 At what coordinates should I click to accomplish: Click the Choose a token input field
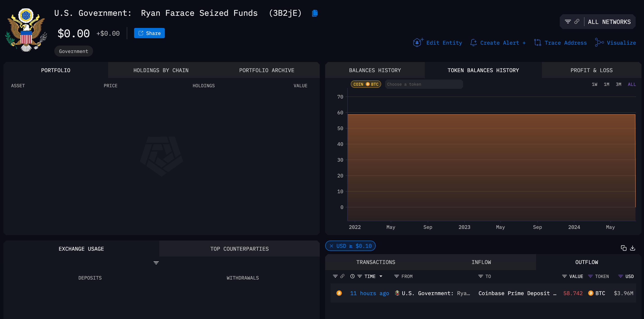point(424,84)
